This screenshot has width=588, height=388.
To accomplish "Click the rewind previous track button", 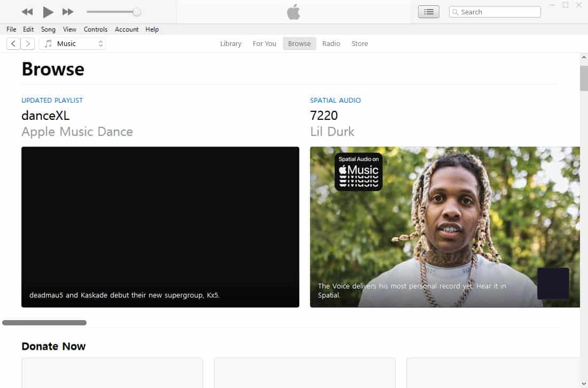I will click(x=27, y=12).
